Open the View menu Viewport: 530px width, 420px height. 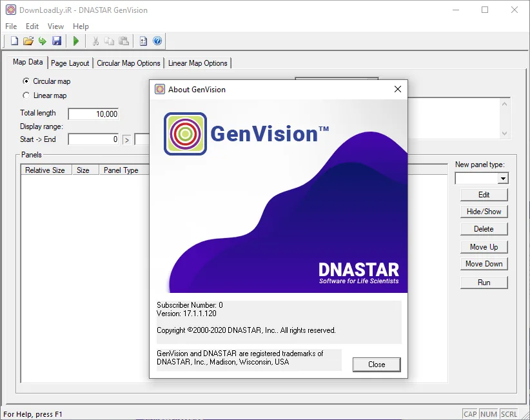pos(55,26)
